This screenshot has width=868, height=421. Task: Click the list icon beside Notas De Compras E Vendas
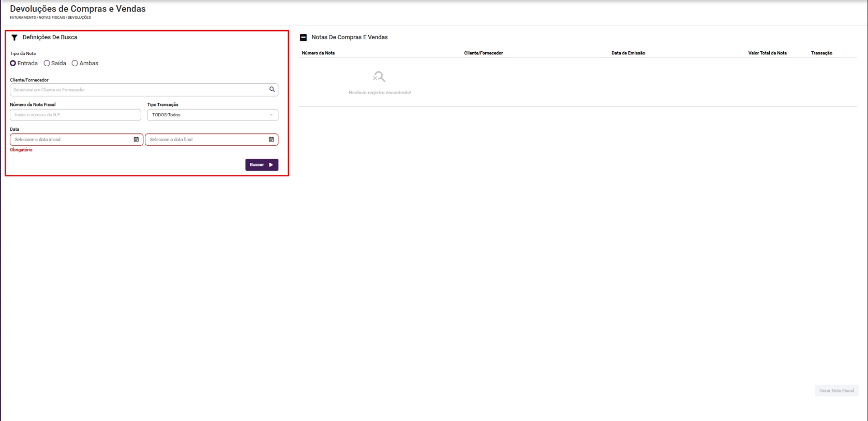(x=304, y=38)
